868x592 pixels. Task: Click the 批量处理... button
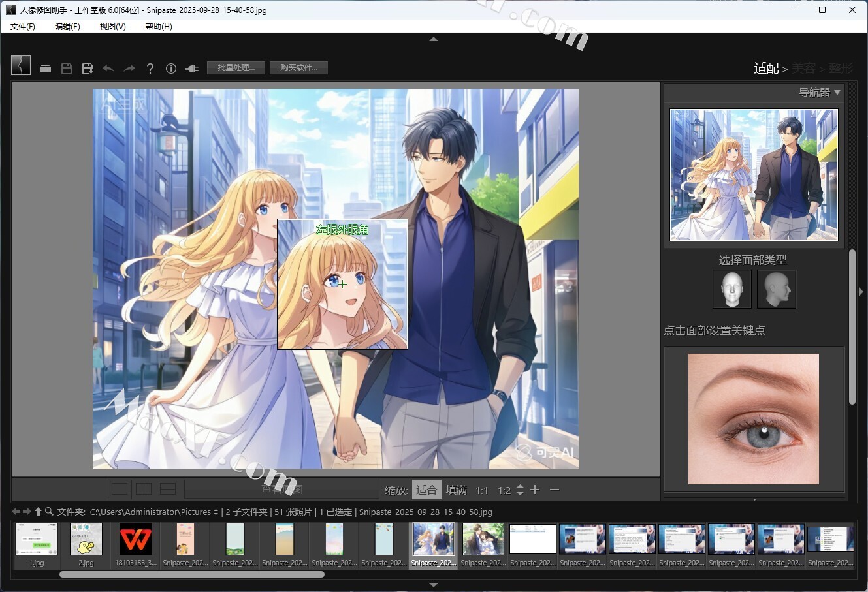(x=236, y=68)
